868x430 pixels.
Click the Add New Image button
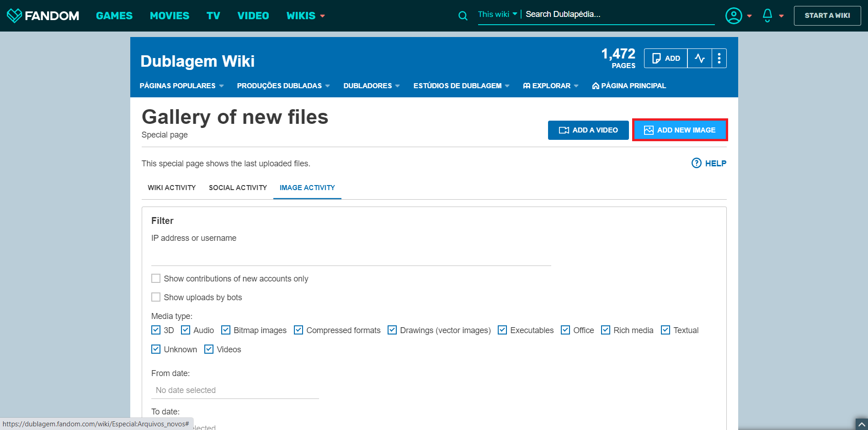[x=680, y=130]
